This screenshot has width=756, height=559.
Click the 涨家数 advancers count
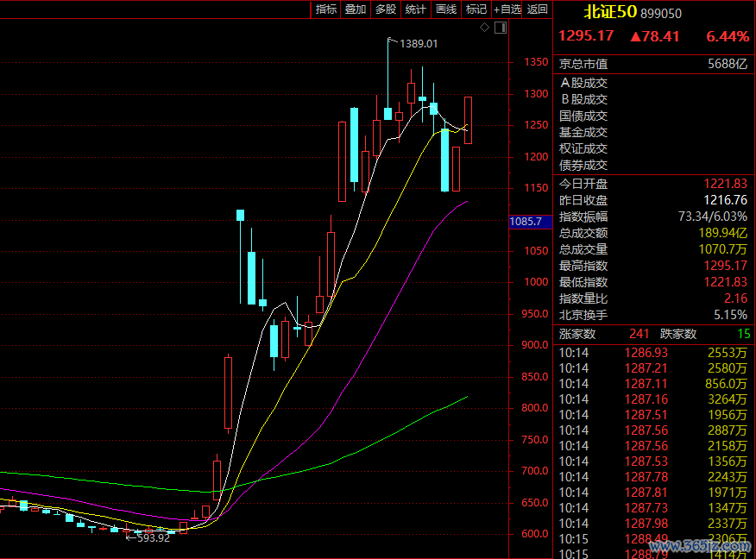pos(639,335)
